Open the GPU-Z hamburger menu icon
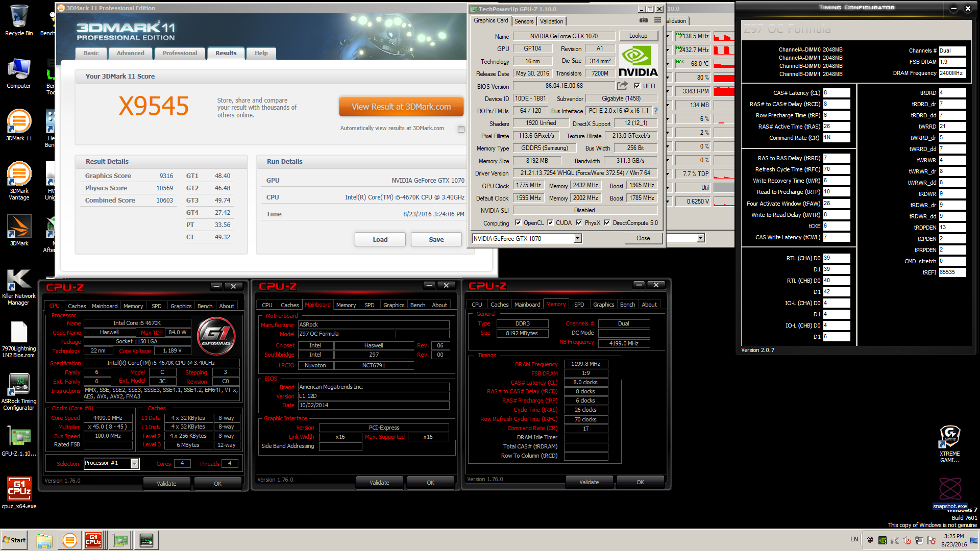980x551 pixels. 657,20
